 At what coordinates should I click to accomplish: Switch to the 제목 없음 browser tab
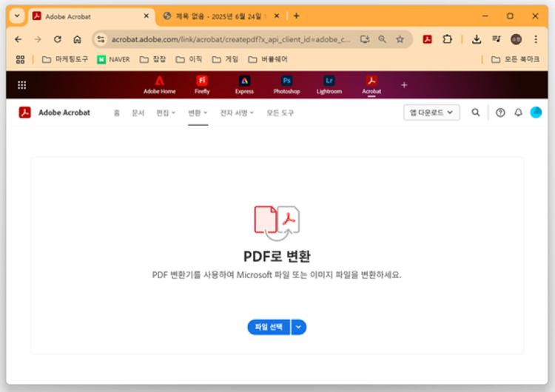pos(218,16)
